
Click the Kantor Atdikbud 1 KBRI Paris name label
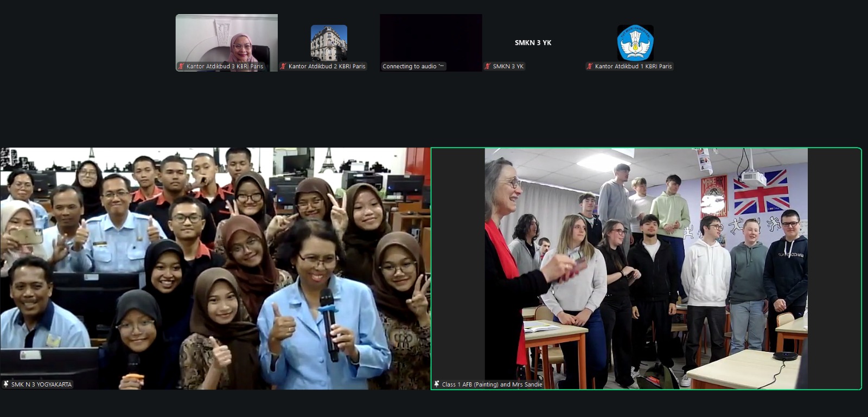[x=633, y=66]
